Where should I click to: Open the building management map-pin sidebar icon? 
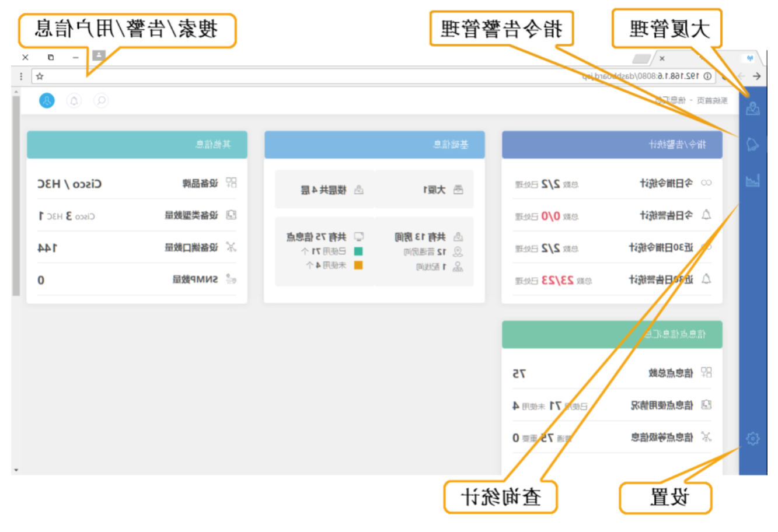753,108
